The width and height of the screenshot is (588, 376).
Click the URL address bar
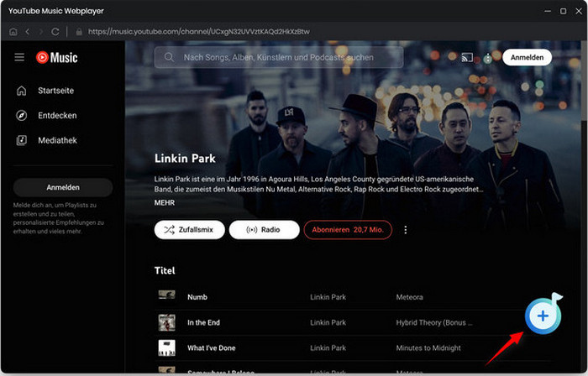[x=199, y=32]
